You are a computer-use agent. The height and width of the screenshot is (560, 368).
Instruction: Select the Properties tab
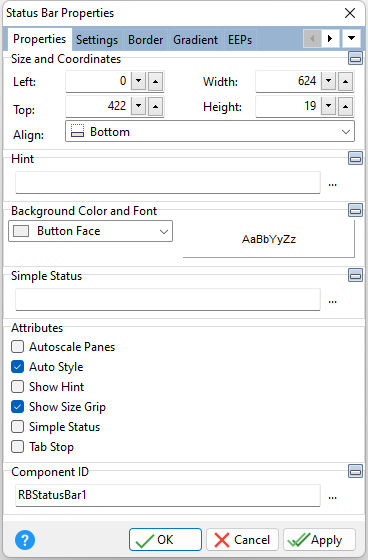click(x=39, y=39)
